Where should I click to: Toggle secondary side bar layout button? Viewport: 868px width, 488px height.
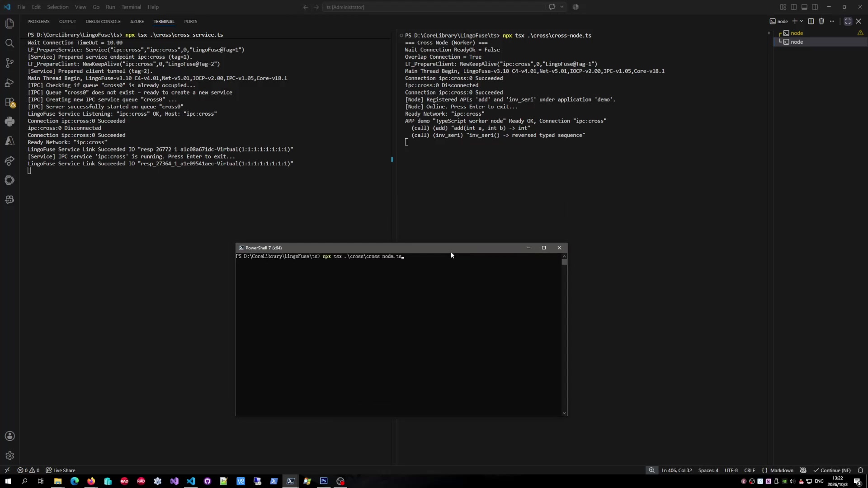(815, 7)
